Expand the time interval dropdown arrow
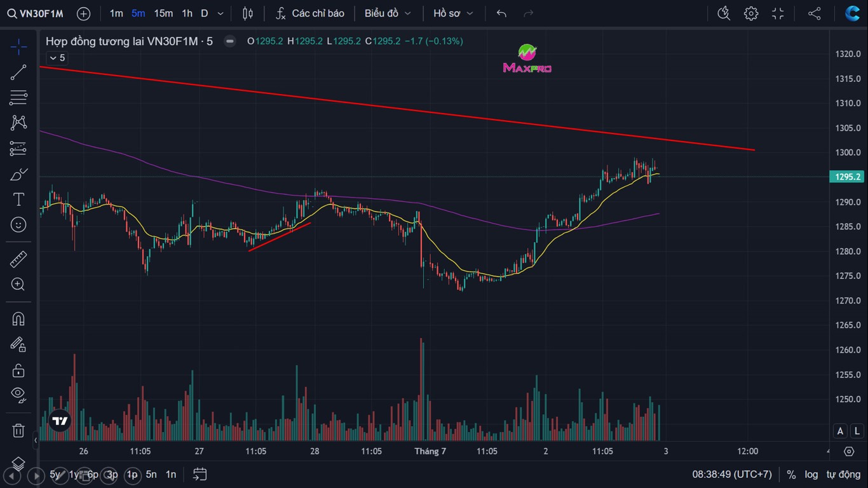Image resolution: width=868 pixels, height=488 pixels. tap(220, 13)
